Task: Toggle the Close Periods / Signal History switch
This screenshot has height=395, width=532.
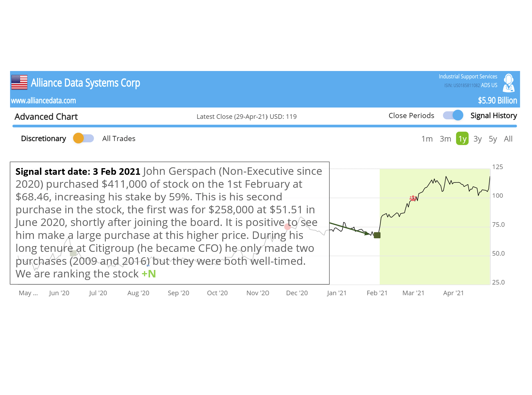Action: (x=453, y=115)
